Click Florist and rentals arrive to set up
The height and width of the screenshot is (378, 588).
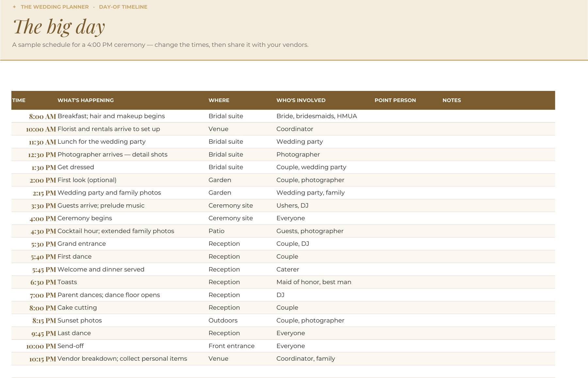[x=109, y=129]
